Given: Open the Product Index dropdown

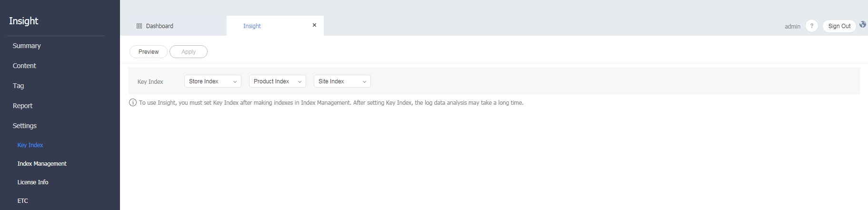Looking at the screenshot, I should [x=277, y=81].
